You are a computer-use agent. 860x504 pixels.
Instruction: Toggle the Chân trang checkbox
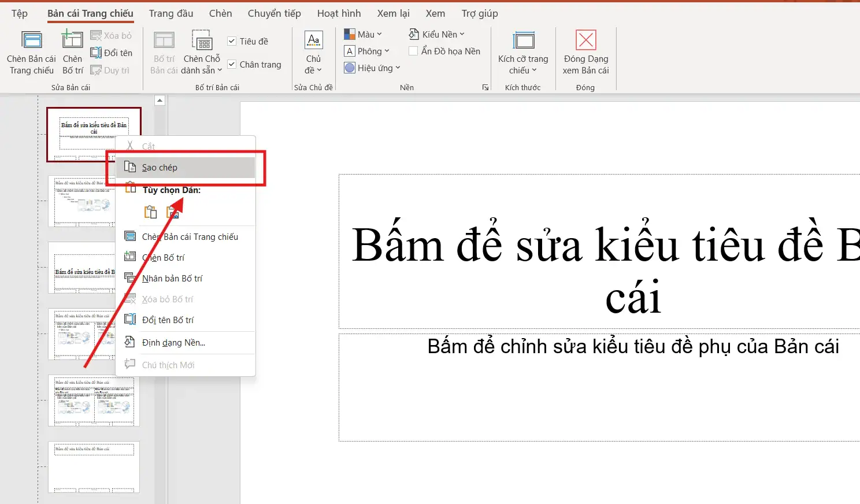(x=233, y=64)
